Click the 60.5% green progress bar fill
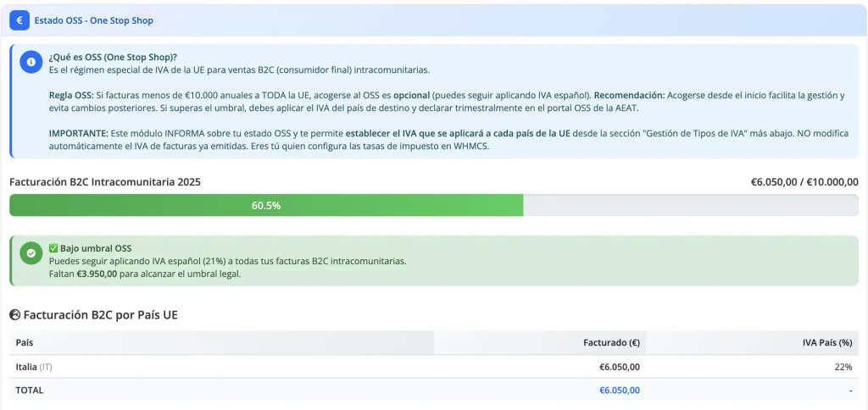This screenshot has width=868, height=410. tap(266, 205)
